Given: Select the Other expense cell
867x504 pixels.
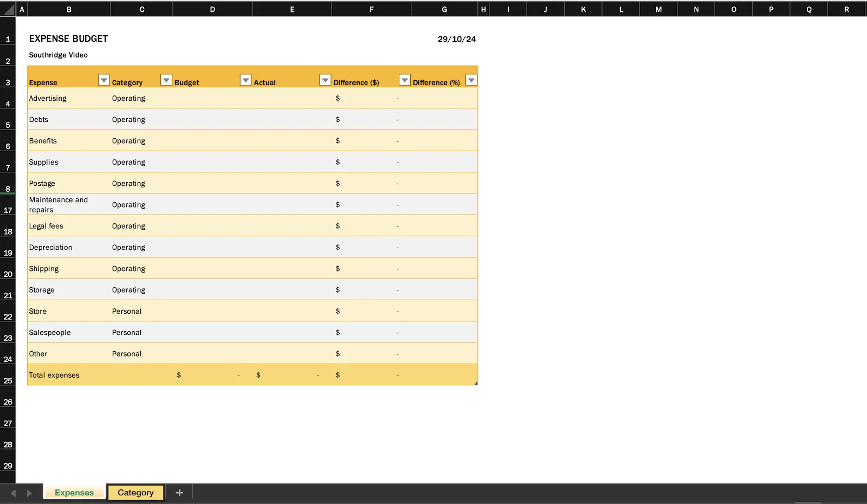Looking at the screenshot, I should click(x=69, y=354).
